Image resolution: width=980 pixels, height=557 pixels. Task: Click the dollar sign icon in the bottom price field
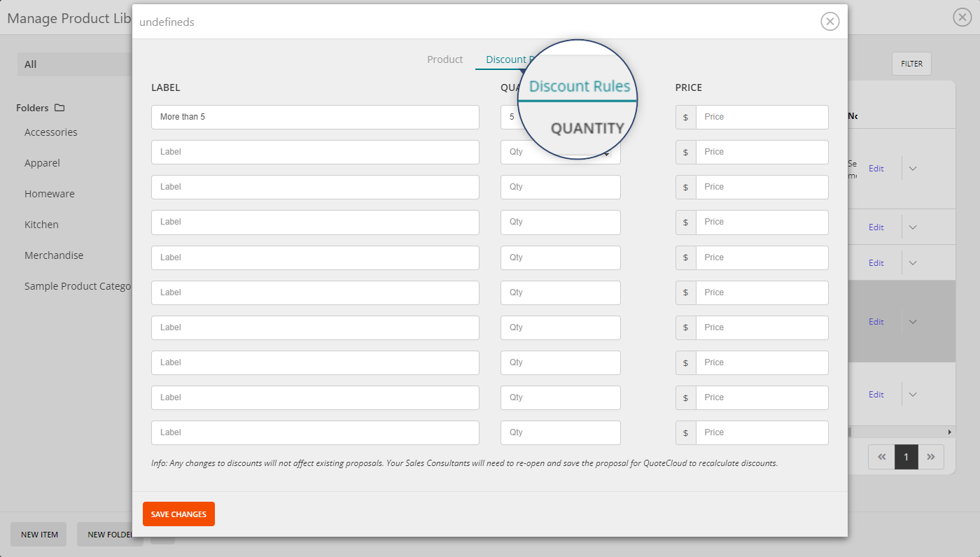click(x=685, y=432)
